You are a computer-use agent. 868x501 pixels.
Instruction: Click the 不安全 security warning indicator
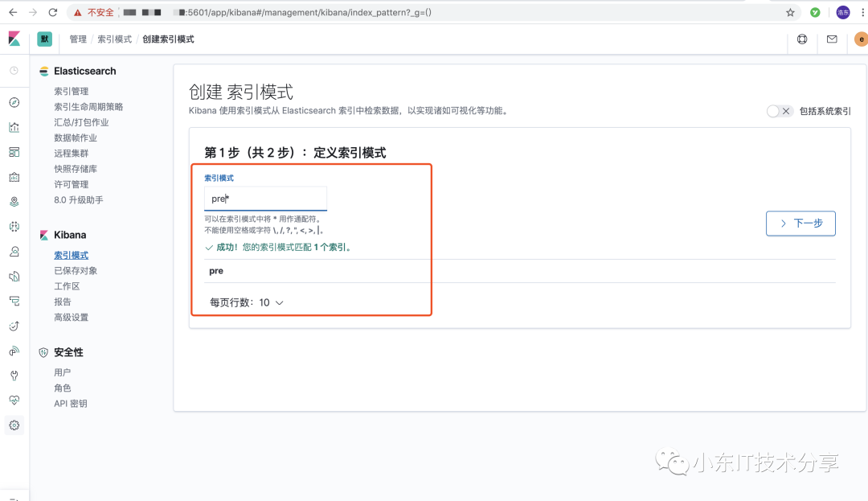[x=93, y=12]
